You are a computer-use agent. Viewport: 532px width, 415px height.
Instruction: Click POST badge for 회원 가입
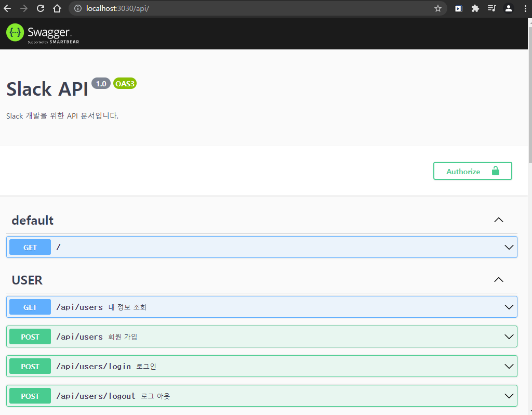(30, 336)
